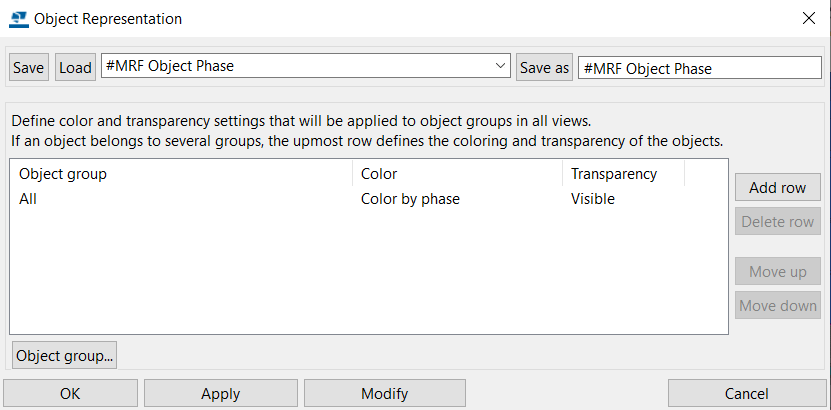Open the Color by phase cell dropdown

coord(410,199)
